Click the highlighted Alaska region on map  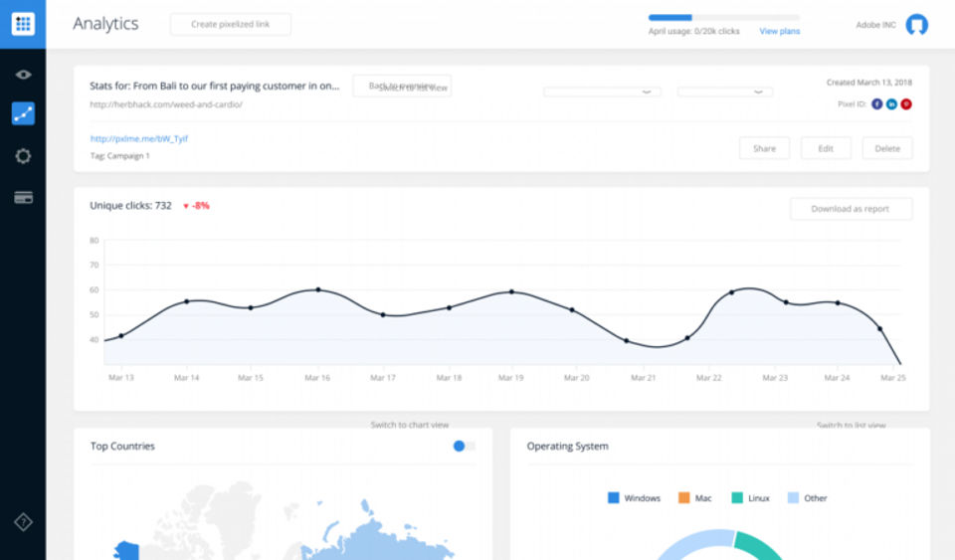126,550
